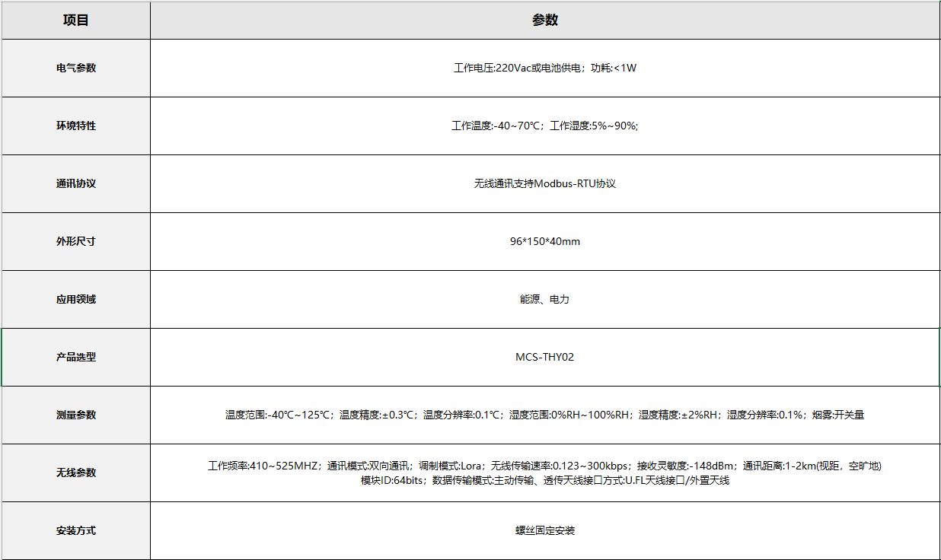Select the 产品选型 row label cell
The image size is (941, 560).
pyautogui.click(x=76, y=357)
